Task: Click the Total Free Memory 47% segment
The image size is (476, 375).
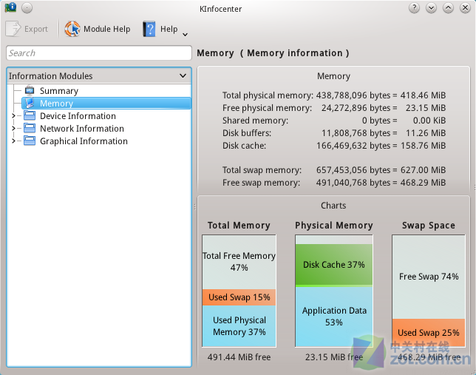Action: click(239, 262)
